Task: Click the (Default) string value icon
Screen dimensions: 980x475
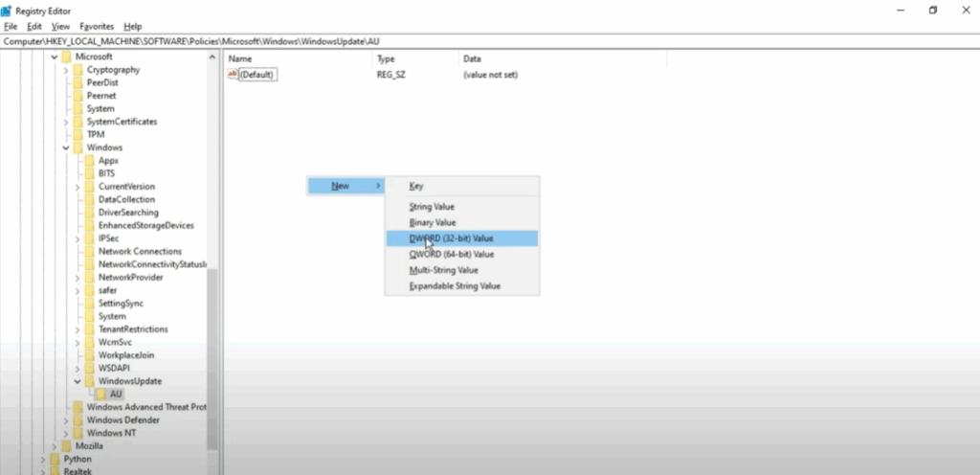Action: click(233, 75)
